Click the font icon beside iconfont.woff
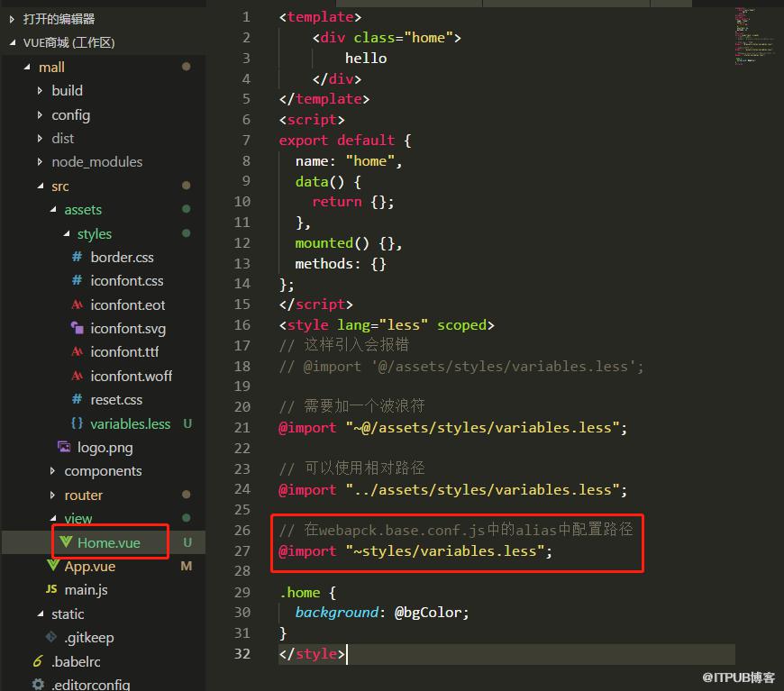The width and height of the screenshot is (784, 691). tap(77, 376)
